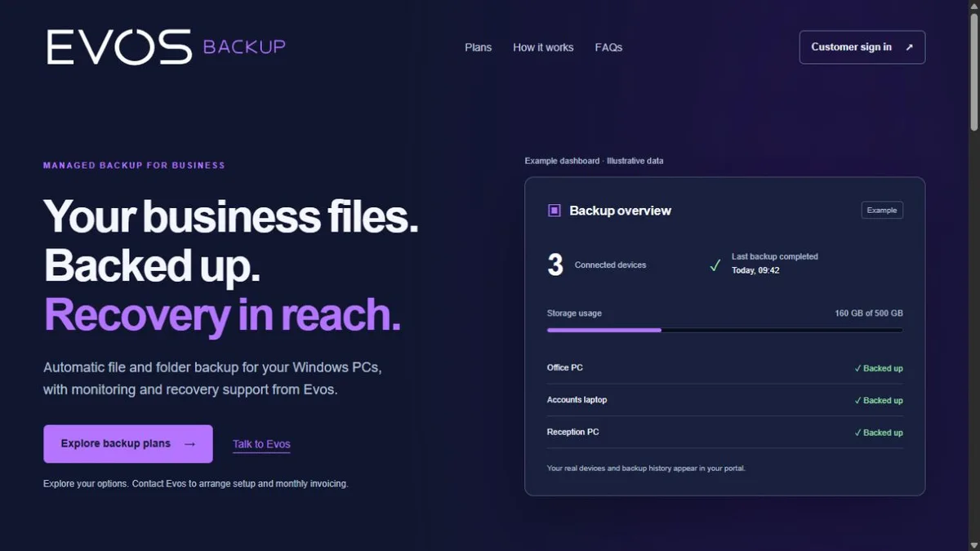Screen dimensions: 980x551
Task: Click Managed Backup for Business tagline
Action: tap(134, 165)
